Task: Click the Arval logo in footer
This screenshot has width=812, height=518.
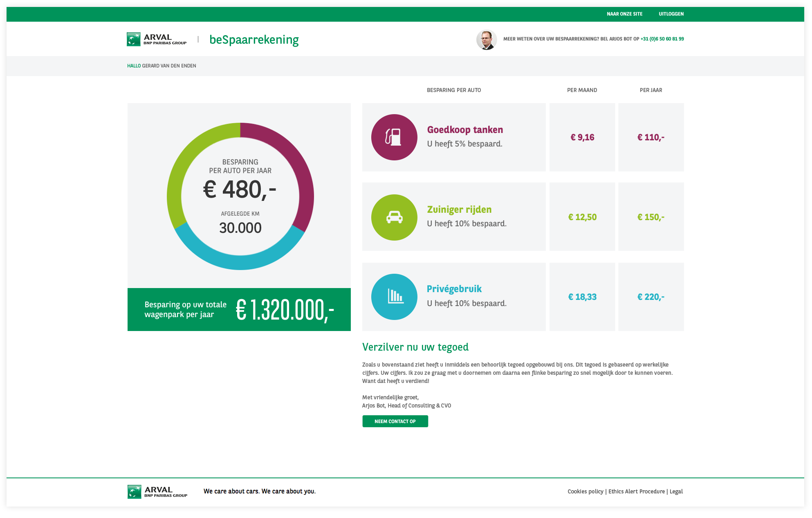Action: (157, 491)
